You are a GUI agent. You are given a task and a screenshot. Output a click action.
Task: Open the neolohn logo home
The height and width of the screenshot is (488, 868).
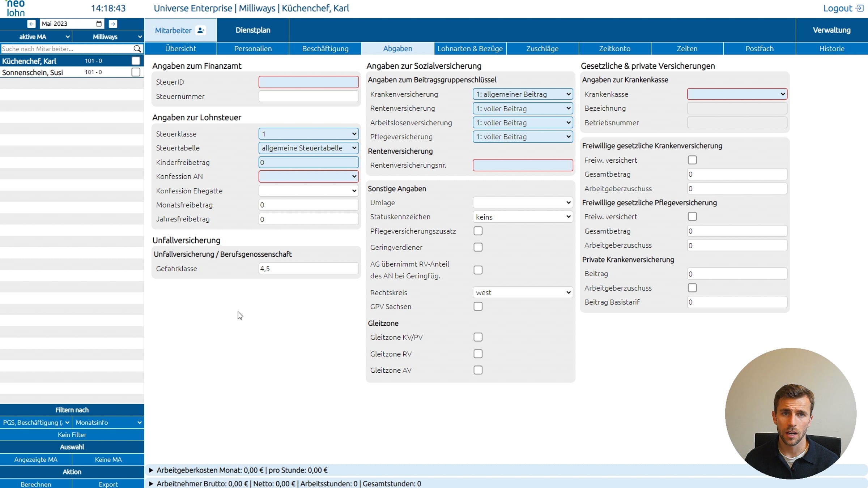point(16,8)
